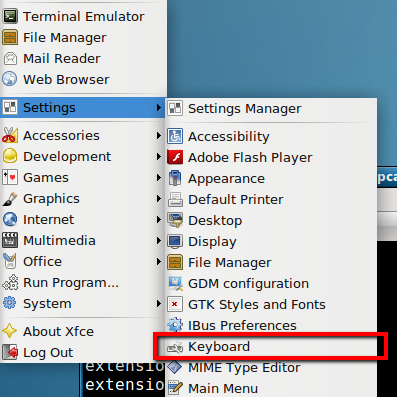Click the File Manager icon in Settings submenu
The height and width of the screenshot is (397, 397).
(x=175, y=262)
